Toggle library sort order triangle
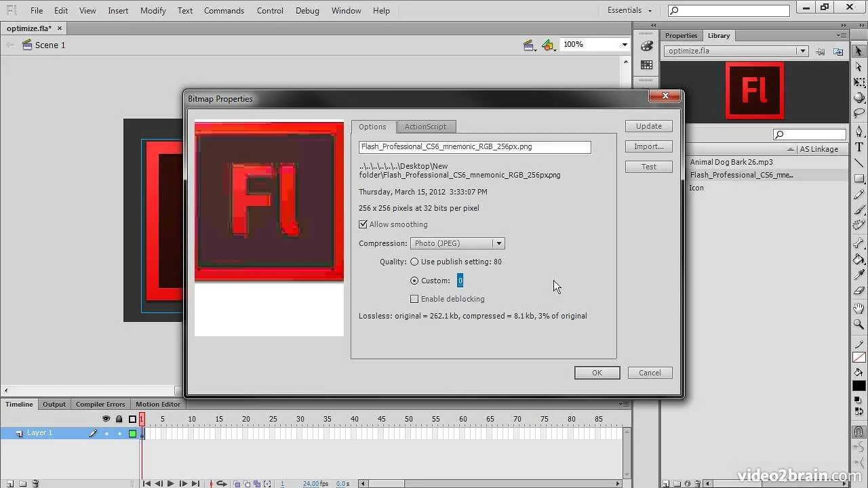Viewport: 868px width, 488px height. (791, 149)
